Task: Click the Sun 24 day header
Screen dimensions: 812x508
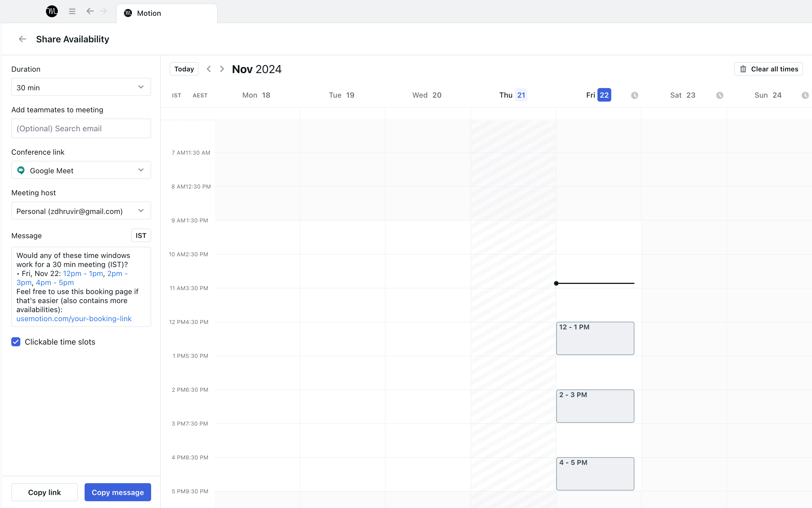Action: click(x=768, y=95)
